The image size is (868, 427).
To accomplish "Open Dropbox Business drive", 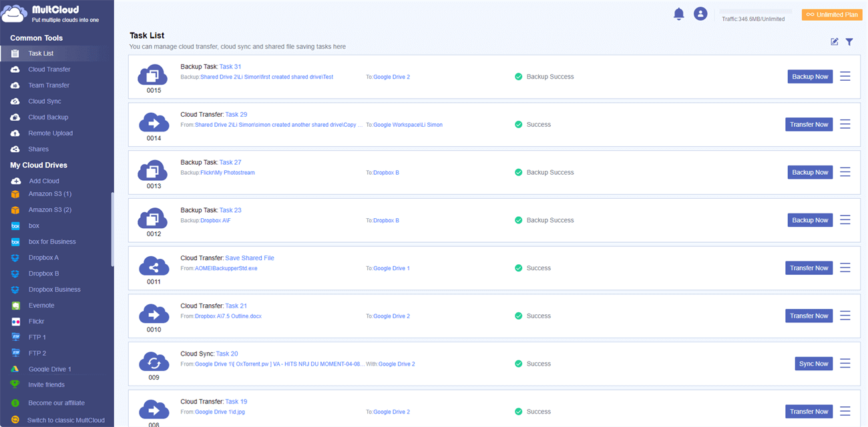I will pos(54,290).
